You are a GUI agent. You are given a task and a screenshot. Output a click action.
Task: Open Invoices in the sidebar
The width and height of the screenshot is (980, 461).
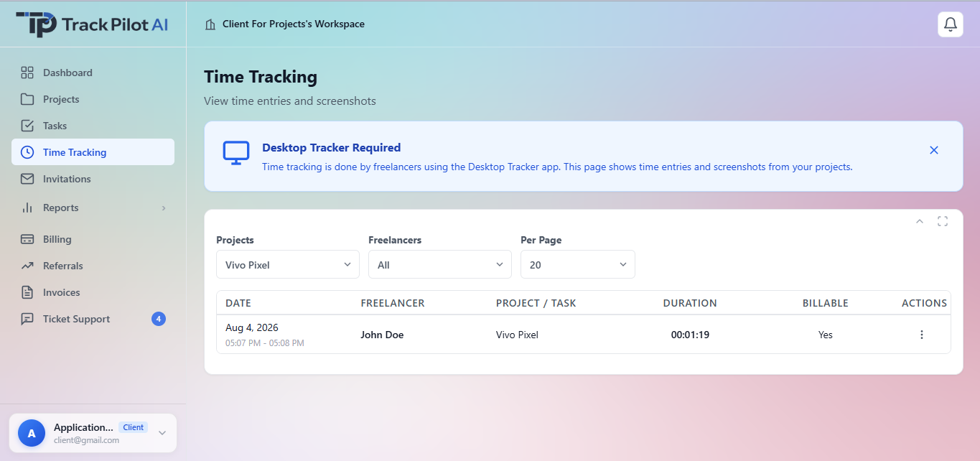click(93, 292)
